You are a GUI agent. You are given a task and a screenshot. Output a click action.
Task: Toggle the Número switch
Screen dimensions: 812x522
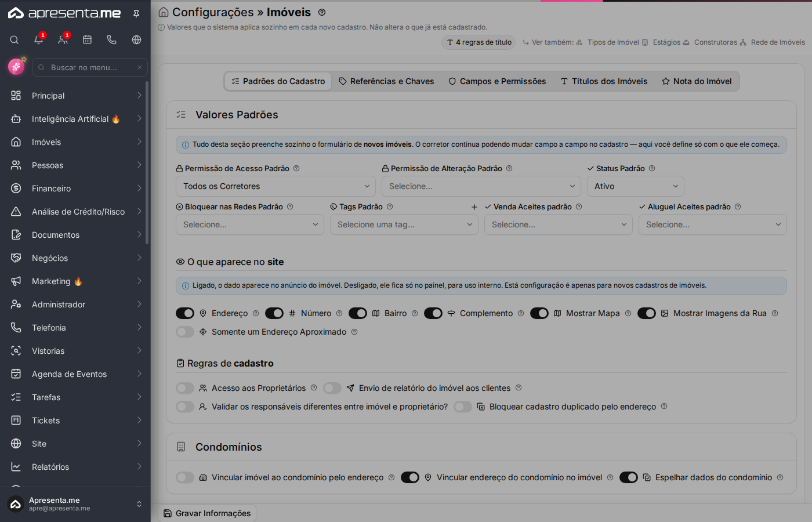274,313
